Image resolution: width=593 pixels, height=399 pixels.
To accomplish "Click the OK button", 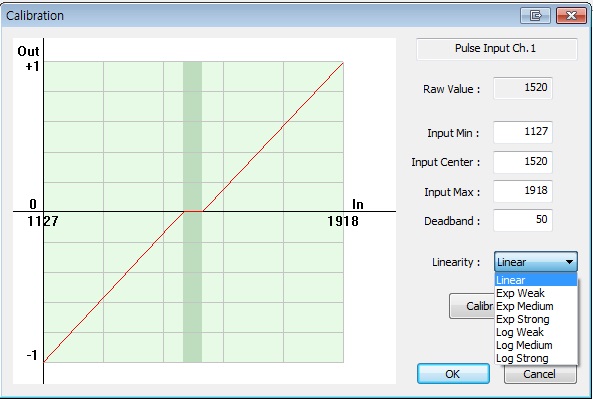I will point(453,374).
